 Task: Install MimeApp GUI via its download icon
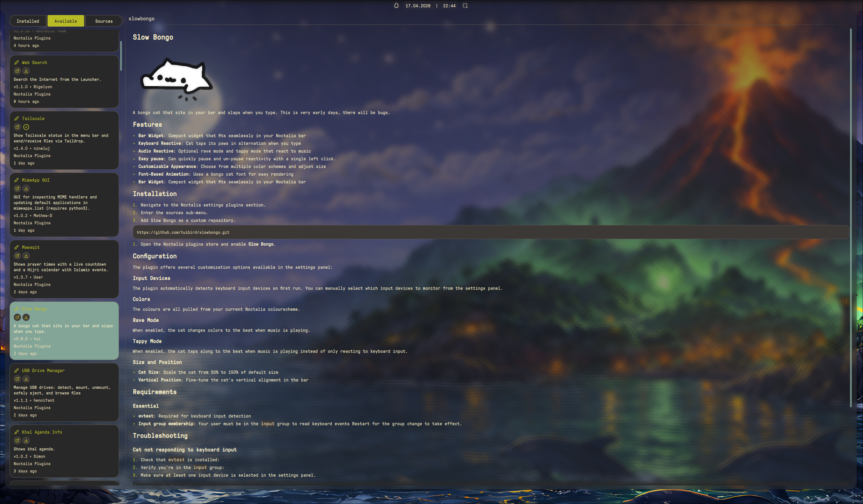tap(26, 189)
